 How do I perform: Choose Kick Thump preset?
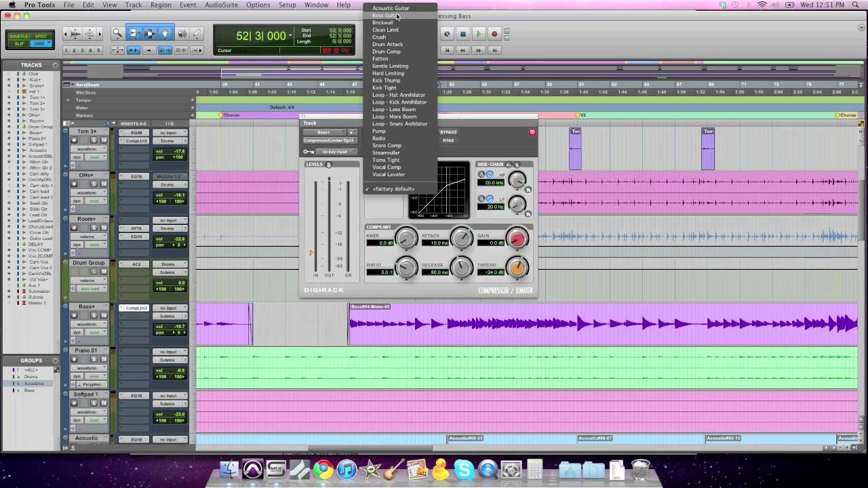401,80
